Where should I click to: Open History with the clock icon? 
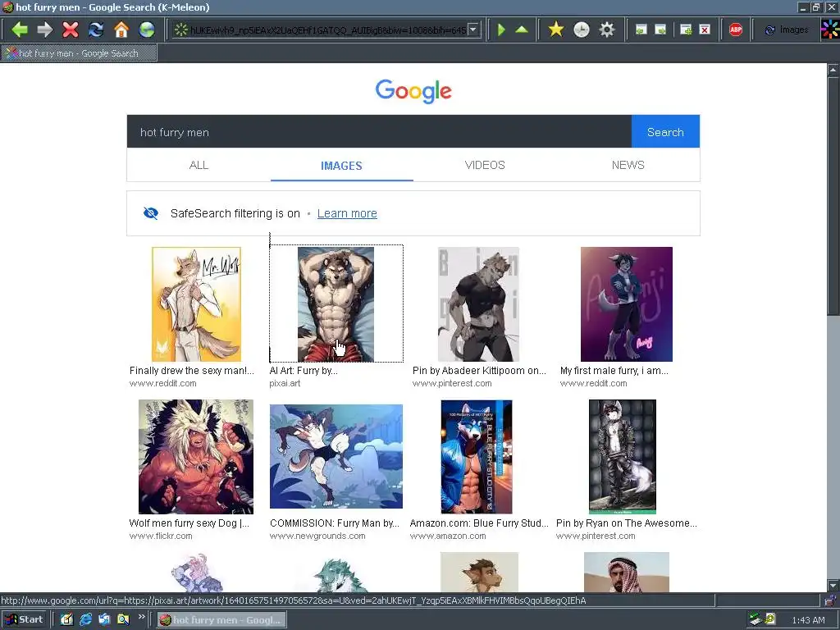coord(582,30)
